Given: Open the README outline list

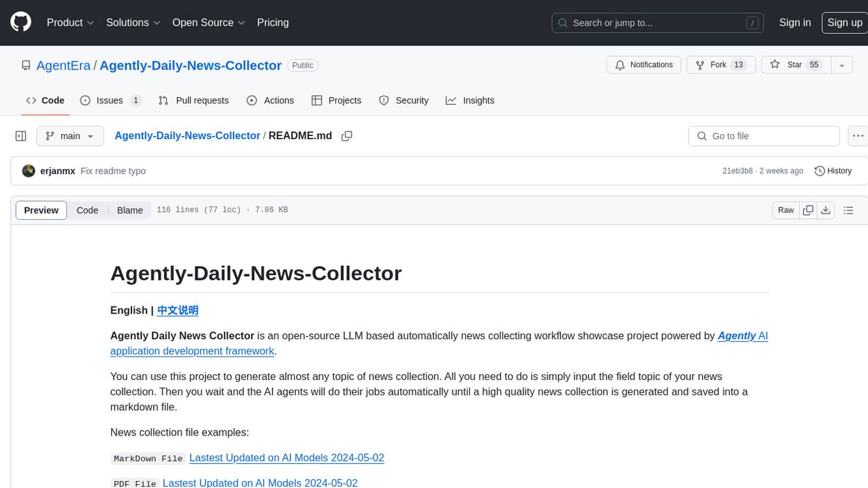Looking at the screenshot, I should pyautogui.click(x=848, y=210).
